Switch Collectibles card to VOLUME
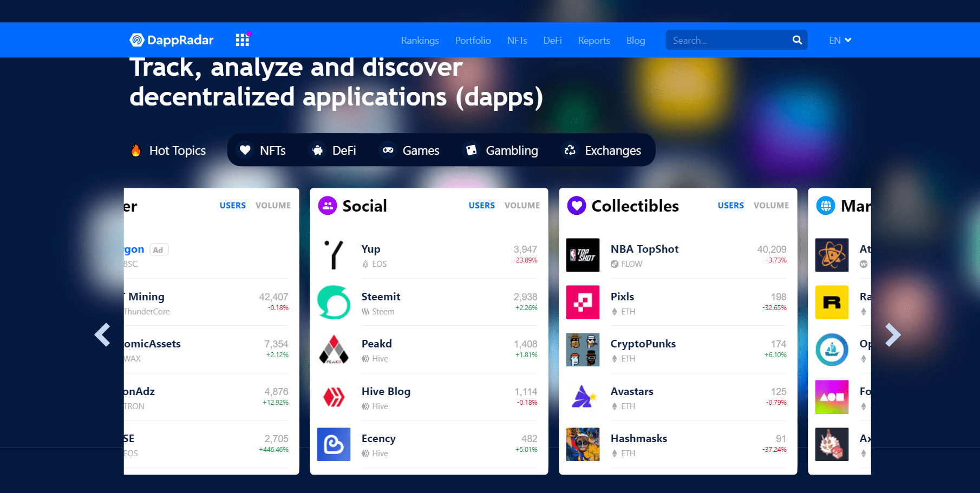This screenshot has width=980, height=493. point(771,206)
